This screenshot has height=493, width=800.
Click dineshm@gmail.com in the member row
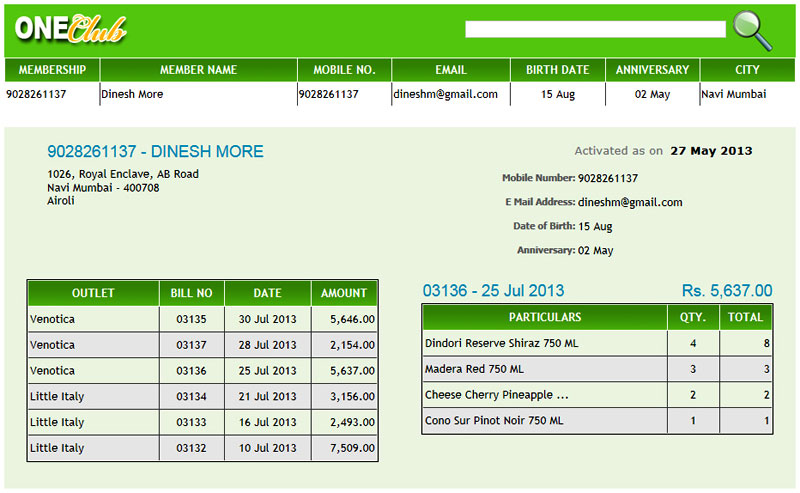click(445, 94)
